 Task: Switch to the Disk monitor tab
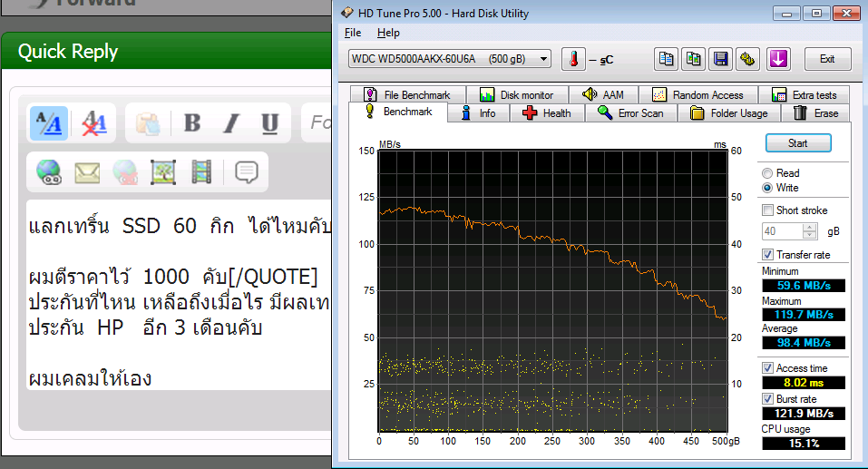click(517, 94)
